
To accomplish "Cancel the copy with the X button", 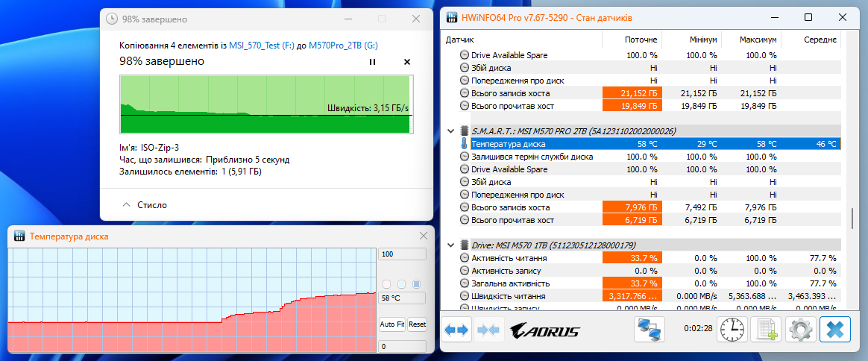I will pos(407,62).
